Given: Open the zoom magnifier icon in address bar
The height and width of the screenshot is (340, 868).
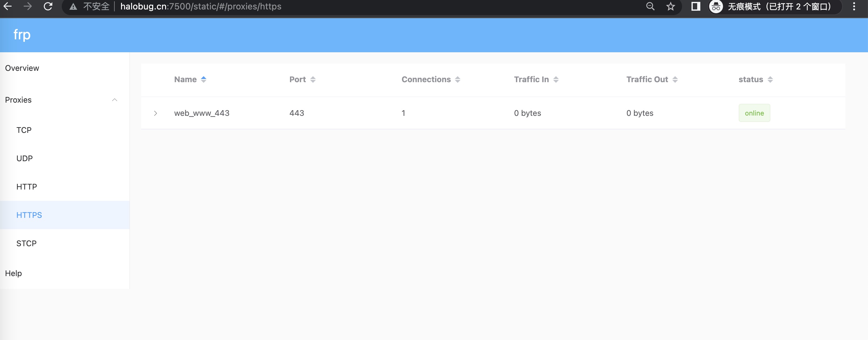Looking at the screenshot, I should (650, 6).
